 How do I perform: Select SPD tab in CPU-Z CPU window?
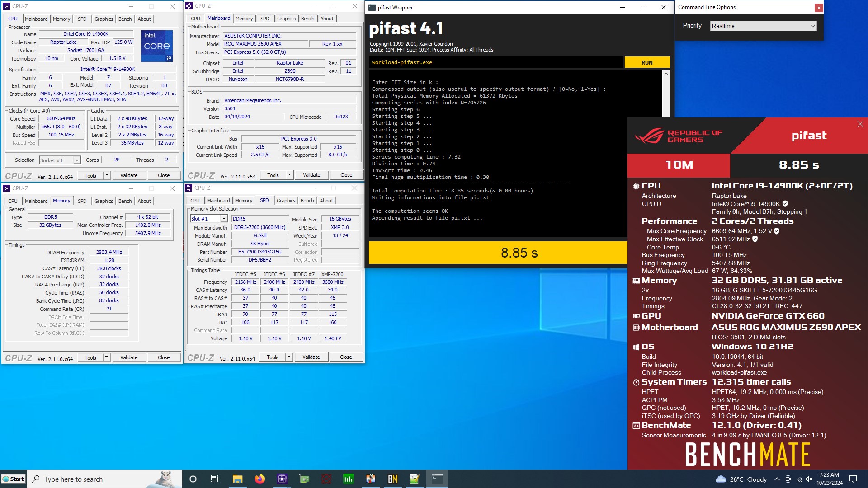(82, 19)
